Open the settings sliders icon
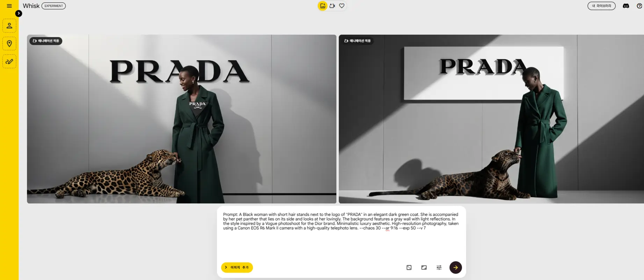 [x=439, y=267]
